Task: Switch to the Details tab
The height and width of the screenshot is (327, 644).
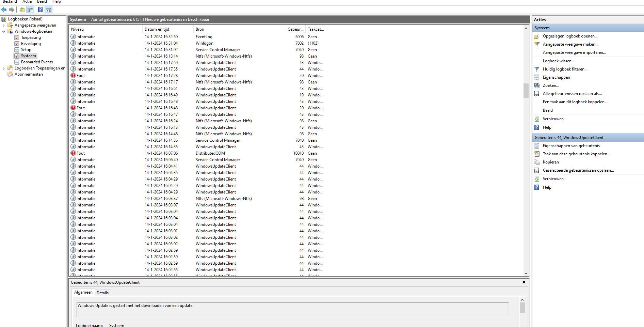Action: 102,293
